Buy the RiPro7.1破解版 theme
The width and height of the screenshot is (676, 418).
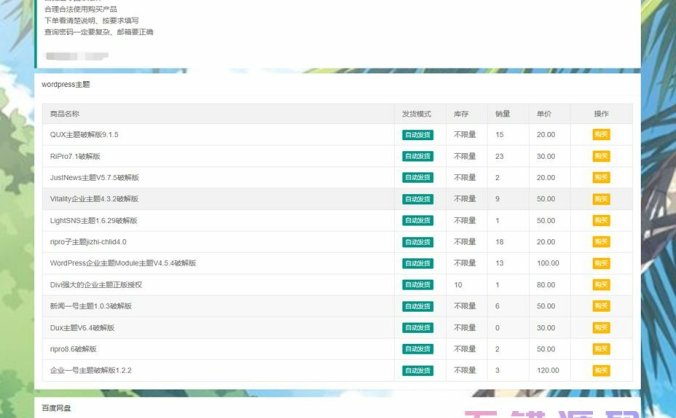pyautogui.click(x=601, y=156)
